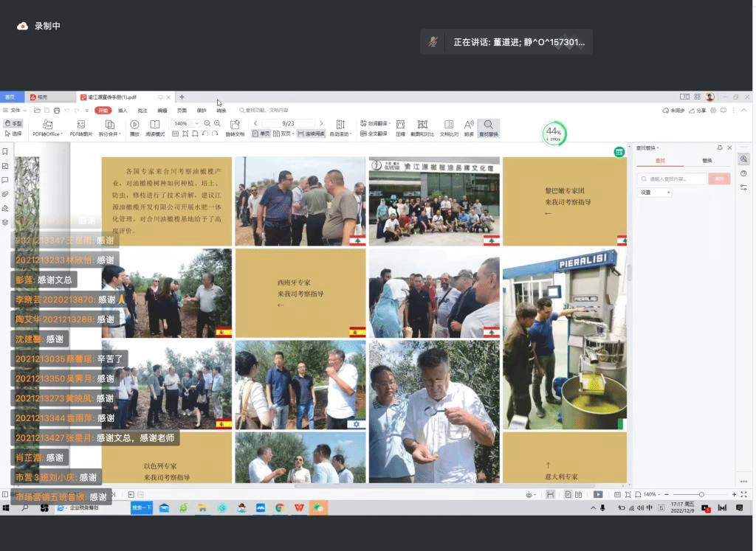Click the 文档比对 document compare icon
756x551 pixels.
click(449, 125)
